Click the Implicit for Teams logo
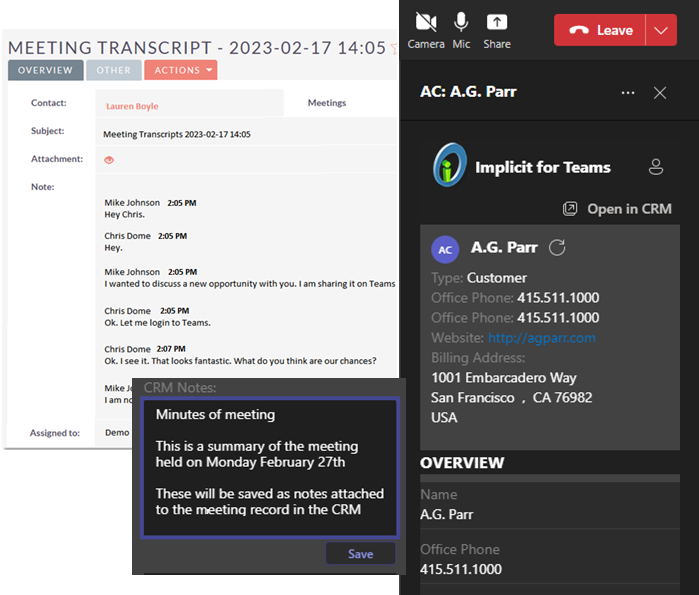Viewport: 699px width, 595px height. point(449,167)
